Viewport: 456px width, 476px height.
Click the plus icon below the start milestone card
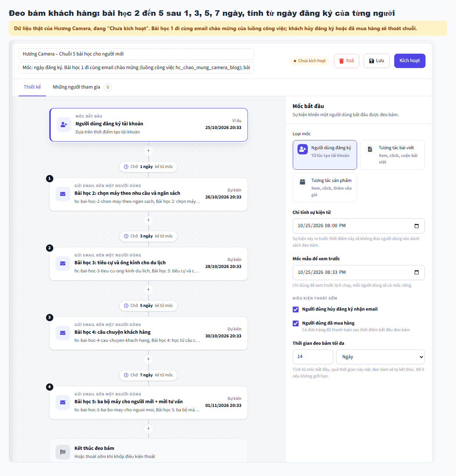pyautogui.click(x=149, y=151)
